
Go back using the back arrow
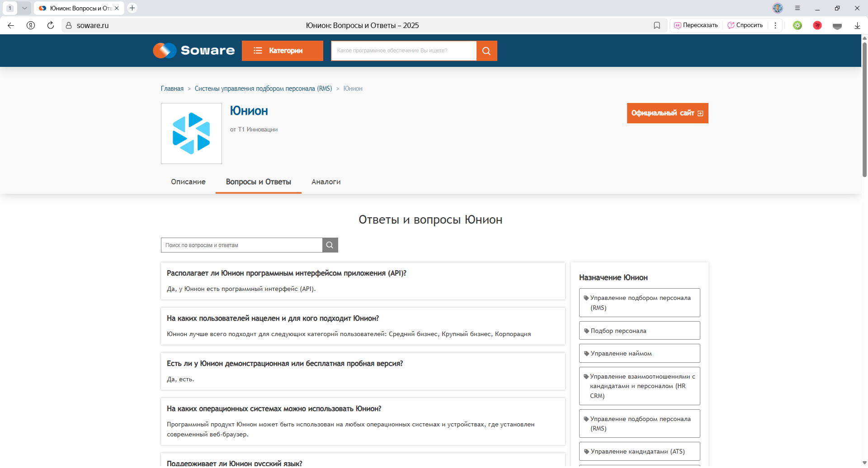(x=11, y=25)
